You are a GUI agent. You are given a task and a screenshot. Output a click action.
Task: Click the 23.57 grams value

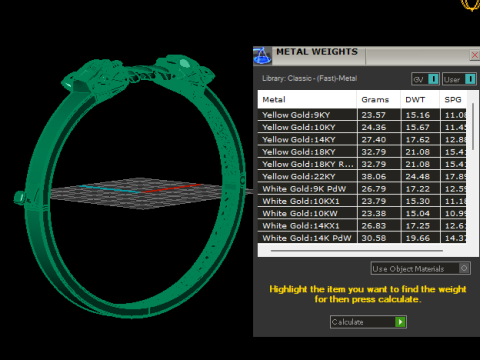click(374, 115)
